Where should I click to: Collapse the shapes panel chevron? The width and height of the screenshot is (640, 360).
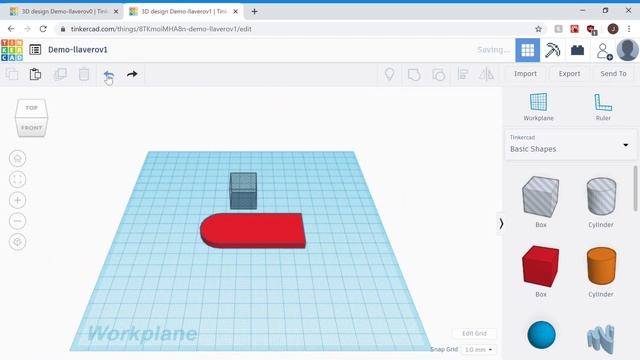point(501,224)
